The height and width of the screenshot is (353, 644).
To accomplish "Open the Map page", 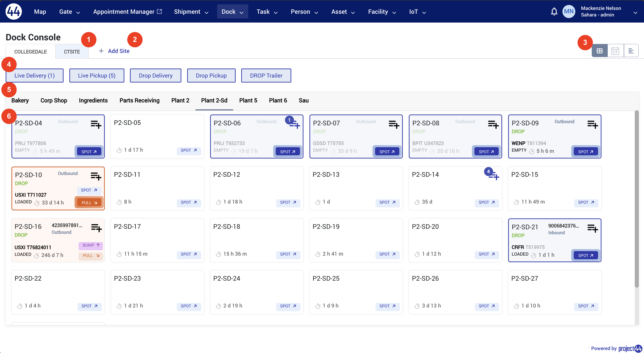I will (x=40, y=11).
